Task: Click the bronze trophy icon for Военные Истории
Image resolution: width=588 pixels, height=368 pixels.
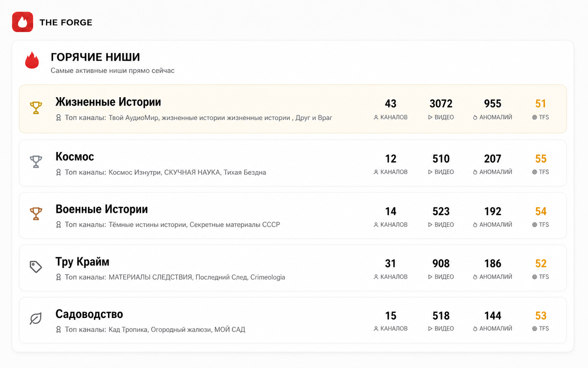Action: point(36,214)
